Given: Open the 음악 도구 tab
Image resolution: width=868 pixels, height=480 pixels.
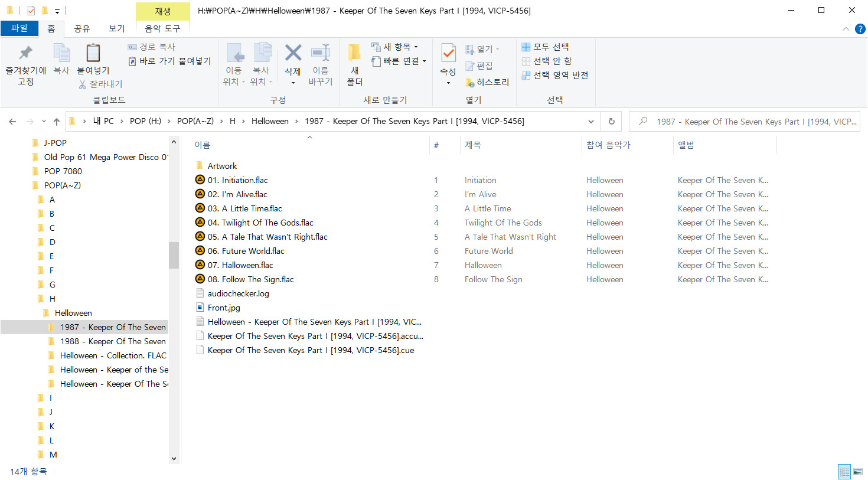Looking at the screenshot, I should [162, 28].
